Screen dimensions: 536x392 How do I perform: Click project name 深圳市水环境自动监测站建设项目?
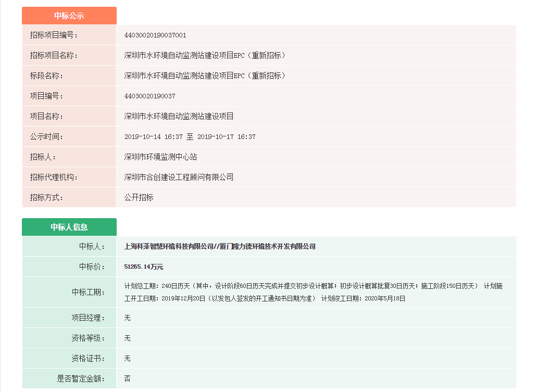179,116
